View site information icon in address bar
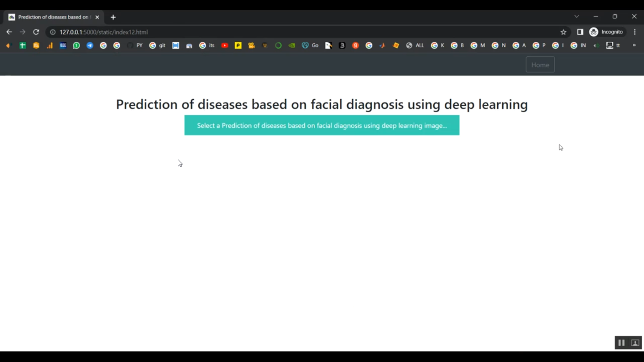Screen dimensions: 644x362 pos(53,32)
